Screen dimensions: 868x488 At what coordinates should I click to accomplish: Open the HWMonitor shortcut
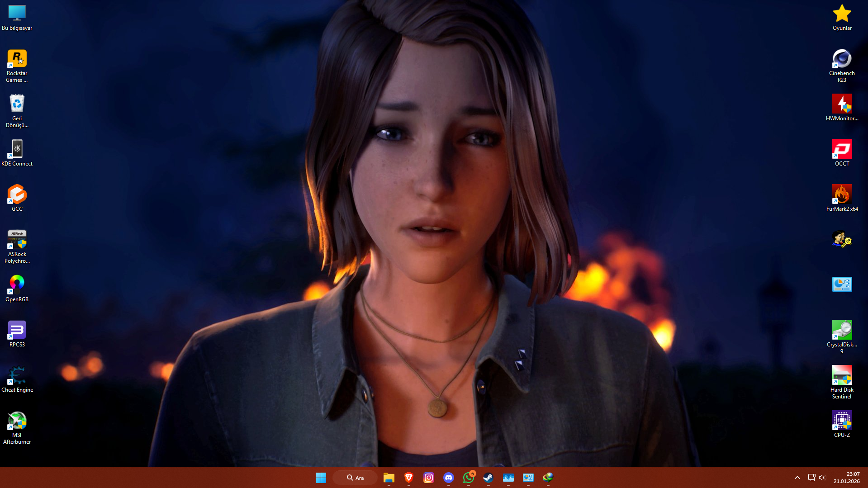pos(842,108)
